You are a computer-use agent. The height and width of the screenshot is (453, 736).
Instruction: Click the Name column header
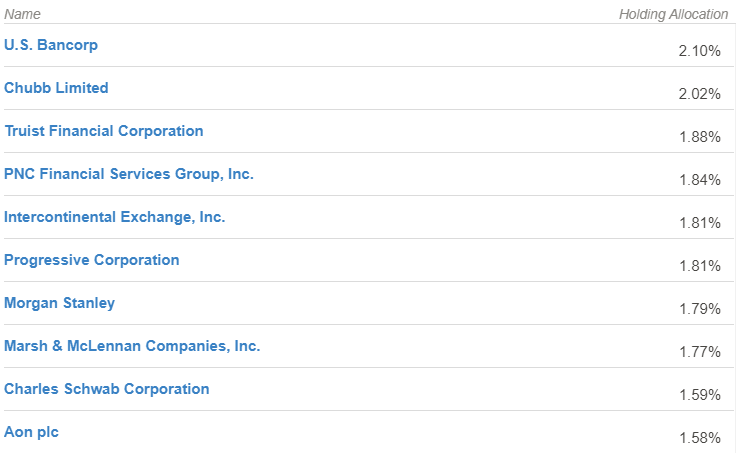[22, 15]
